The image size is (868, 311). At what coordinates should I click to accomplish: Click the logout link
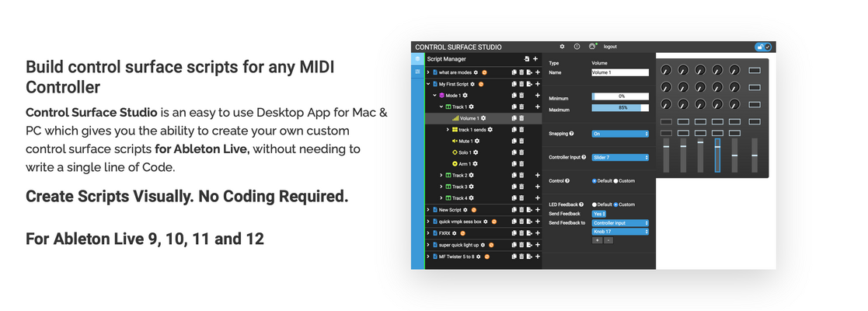610,47
